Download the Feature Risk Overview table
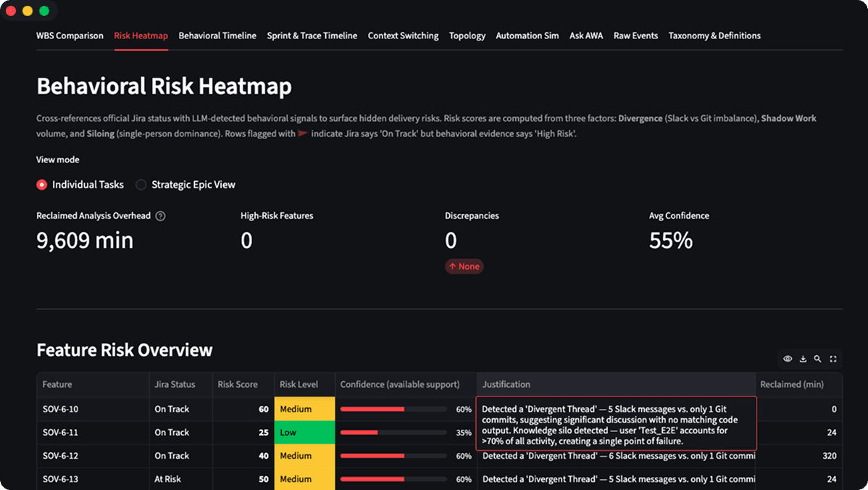Viewport: 868px width, 490px height. coord(803,359)
